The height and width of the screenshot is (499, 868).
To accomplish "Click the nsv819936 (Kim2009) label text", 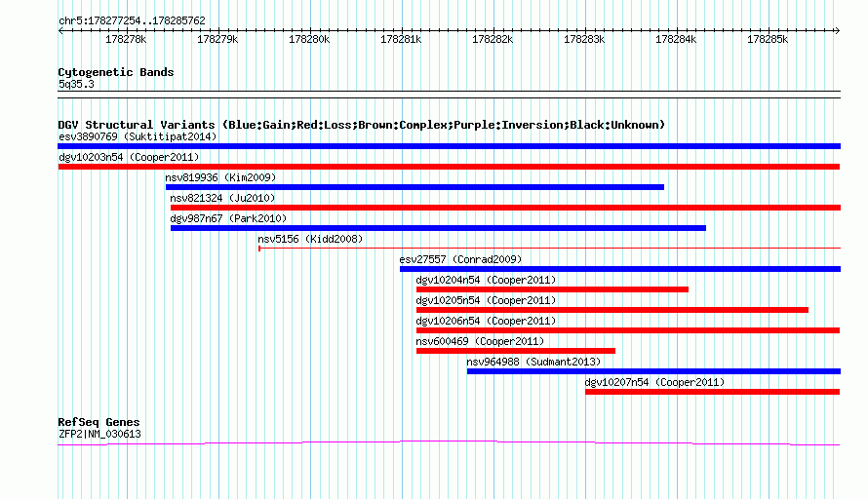I will point(220,177).
